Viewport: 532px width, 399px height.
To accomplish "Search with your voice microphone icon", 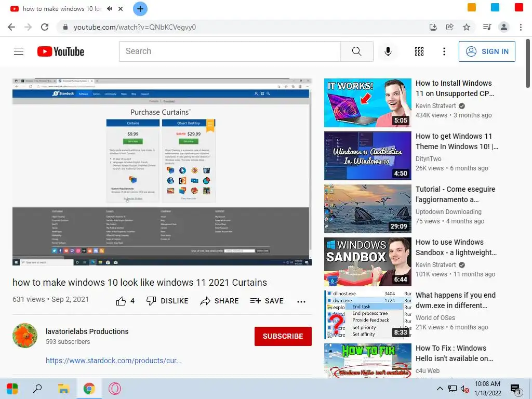I will click(388, 51).
